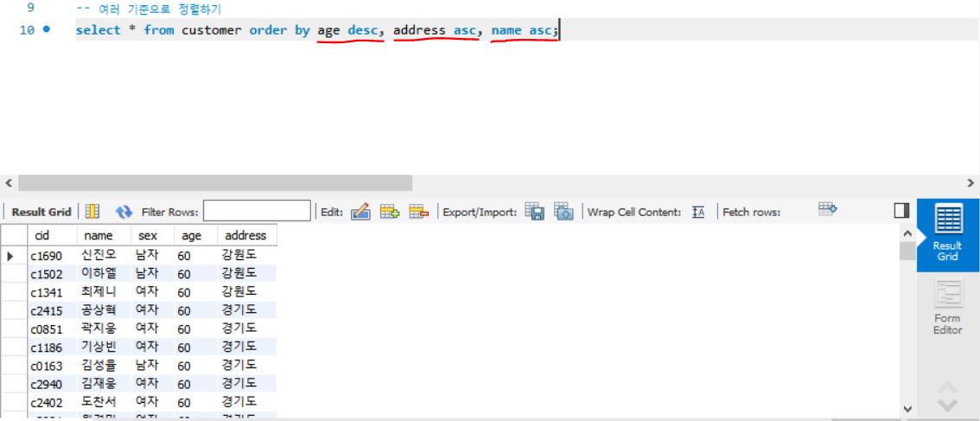Select the name cell 김성율
This screenshot has width=980, height=421.
104,365
